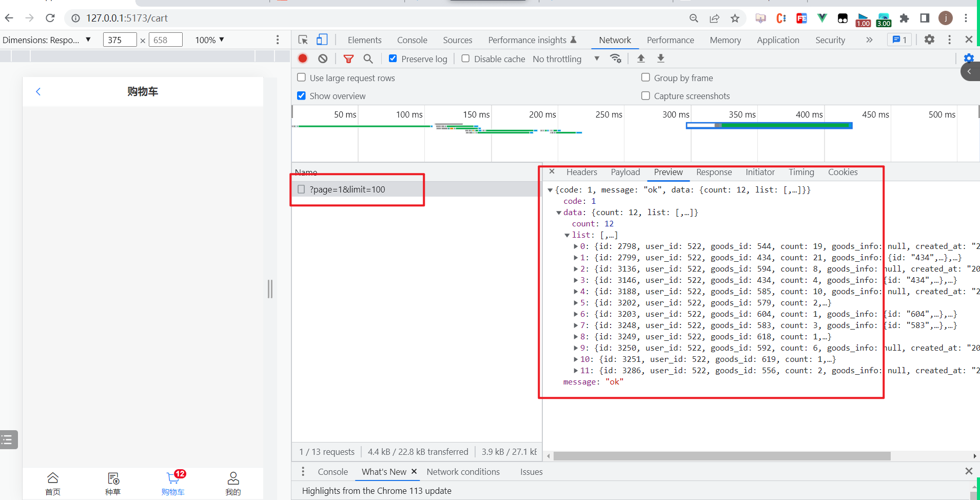Open device toolbar more options dots
The image size is (980, 500).
click(278, 40)
